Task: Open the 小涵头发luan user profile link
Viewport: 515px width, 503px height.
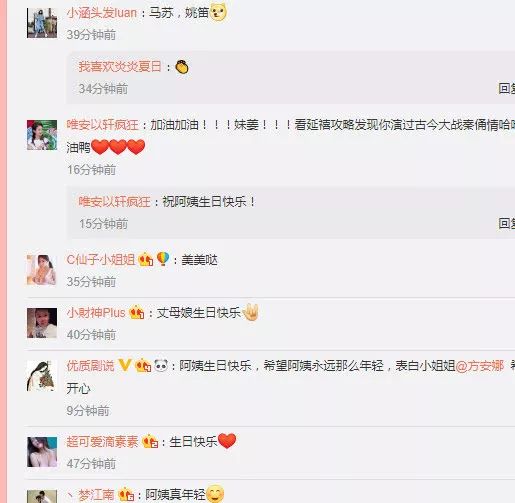Action: (102, 13)
